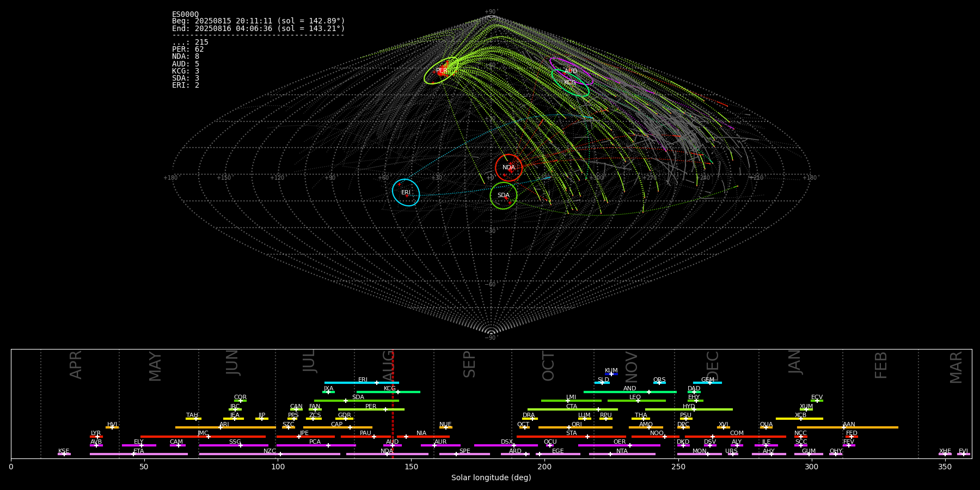Click the LYR shower bar in the timeline
Screen dimensions: 980x490
pyautogui.click(x=96, y=437)
